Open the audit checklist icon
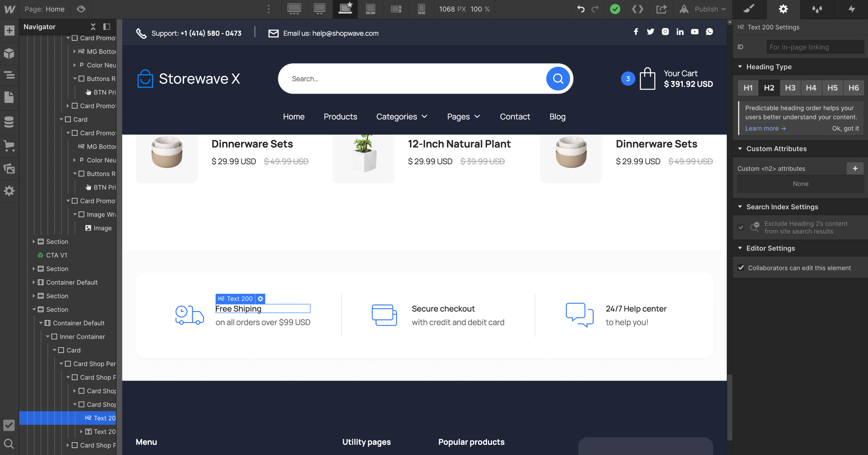This screenshot has width=868, height=455. (x=9, y=425)
